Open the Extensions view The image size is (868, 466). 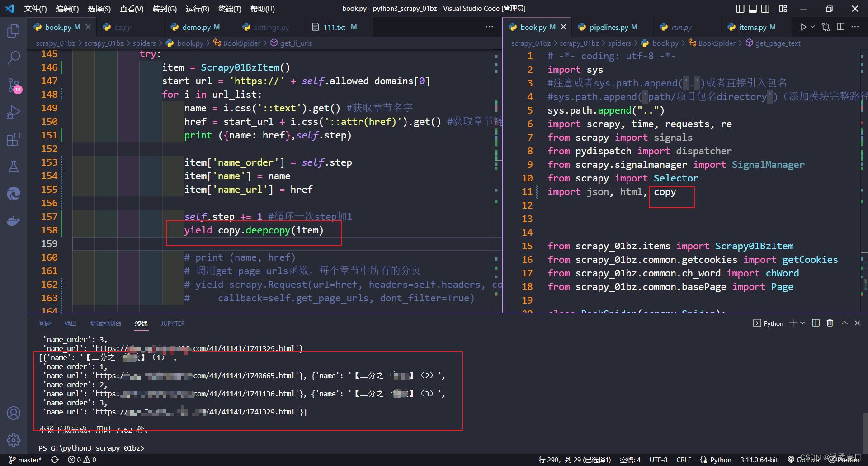coord(14,139)
